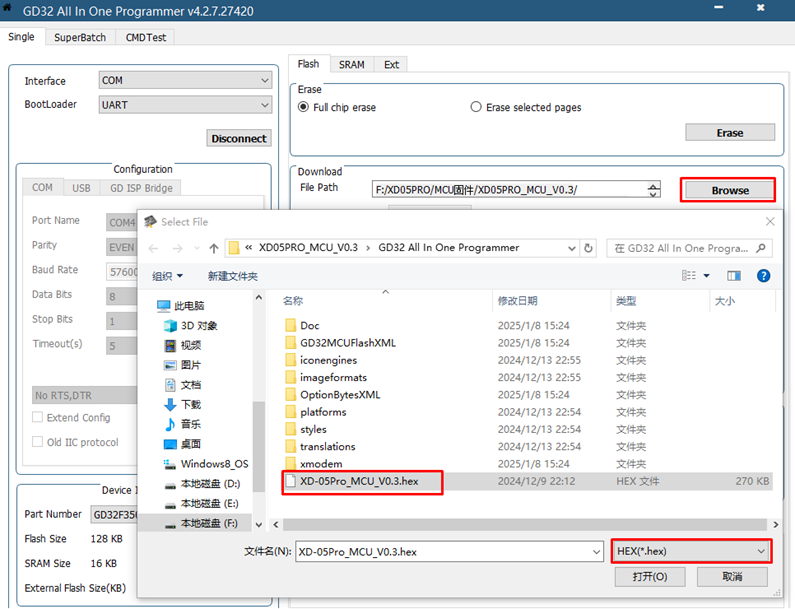Viewport: 795px width, 609px height.
Task: Select the Full chip erase option
Action: [305, 107]
